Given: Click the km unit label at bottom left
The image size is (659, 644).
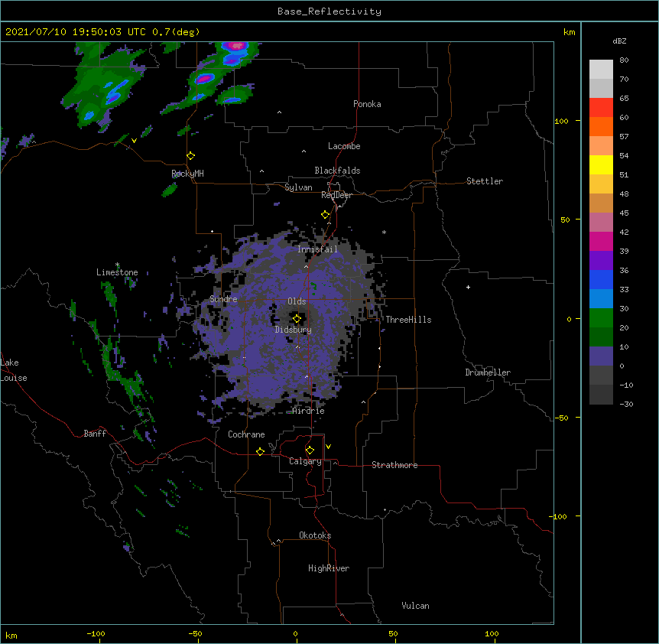Looking at the screenshot, I should click(x=11, y=636).
